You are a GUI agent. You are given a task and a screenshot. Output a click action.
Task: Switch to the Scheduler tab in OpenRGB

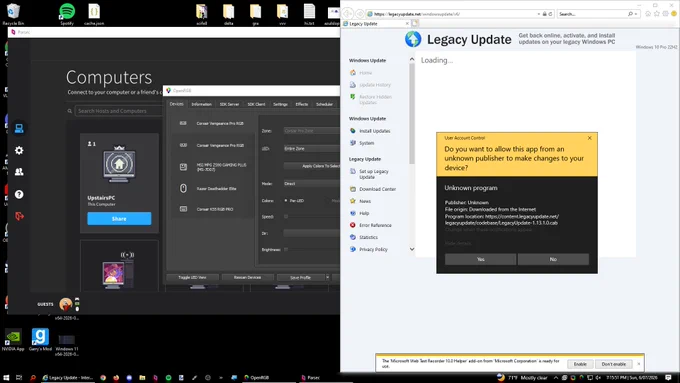pos(324,104)
